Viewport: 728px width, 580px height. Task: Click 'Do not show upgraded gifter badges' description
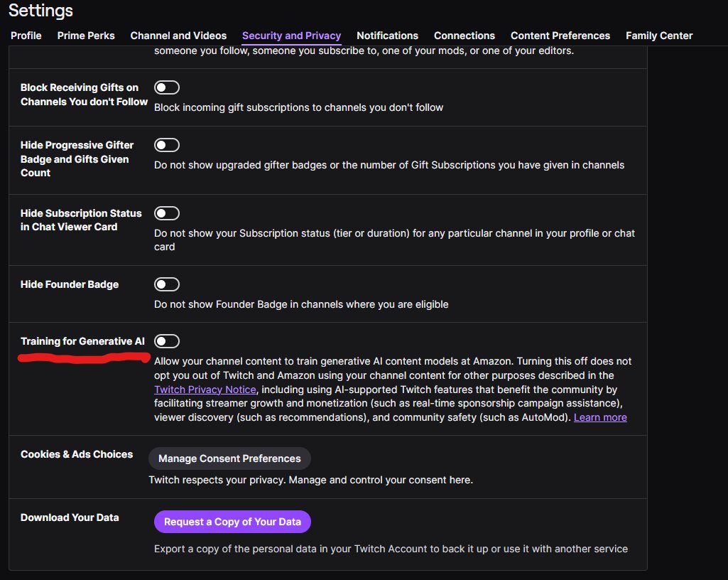389,165
